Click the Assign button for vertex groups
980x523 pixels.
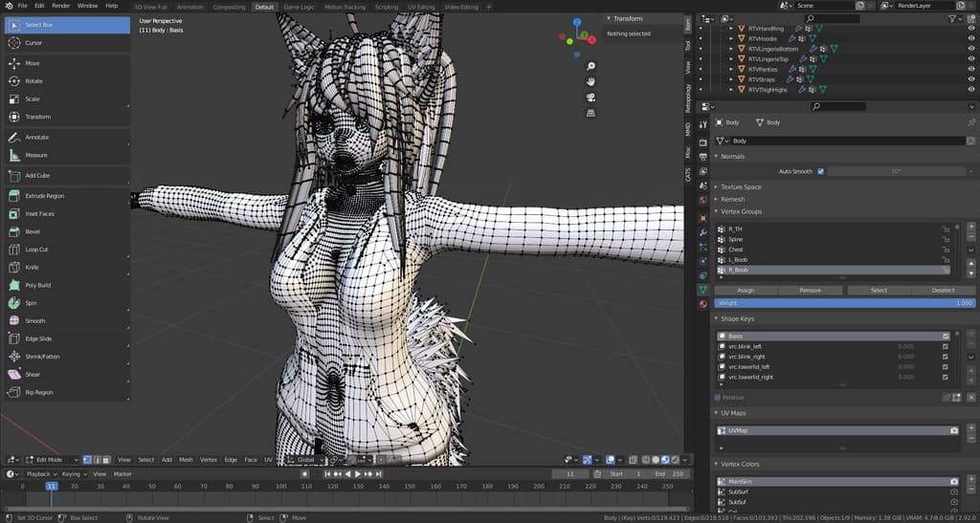tap(746, 290)
